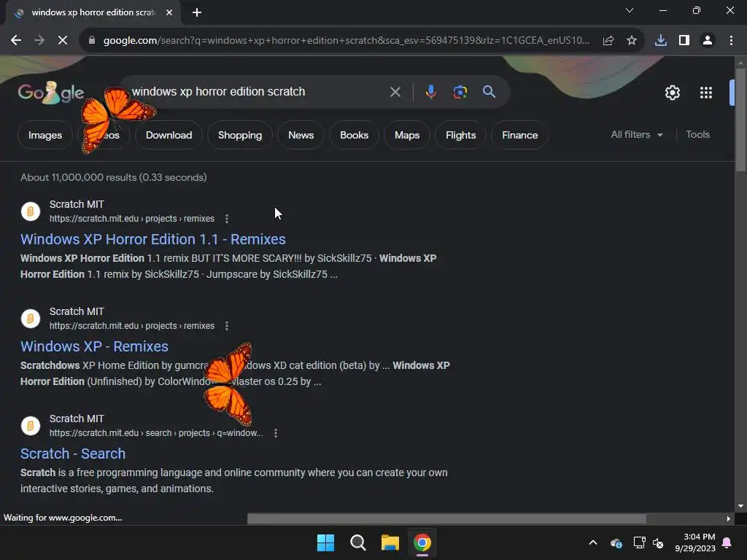Close the windows xp horror edition tab
The image size is (747, 560).
coord(169,12)
